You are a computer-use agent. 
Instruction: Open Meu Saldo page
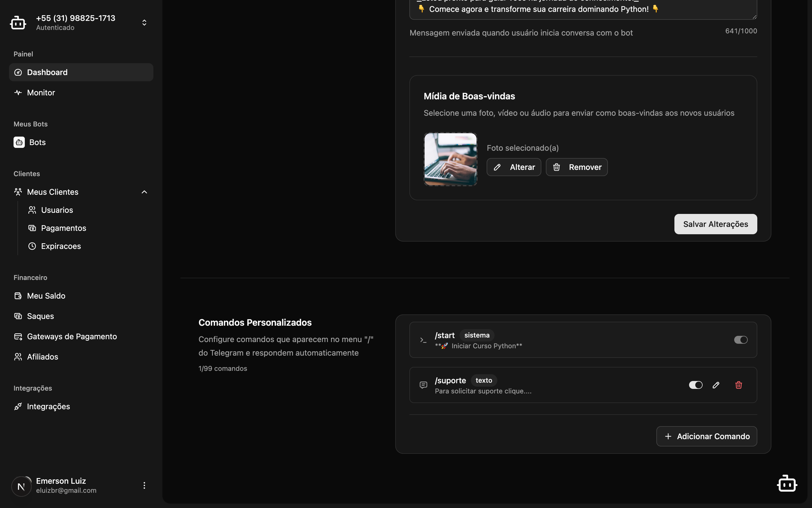tap(81, 296)
